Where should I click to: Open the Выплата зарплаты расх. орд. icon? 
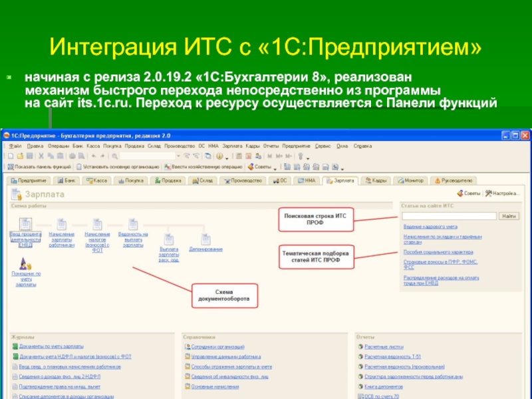(x=169, y=239)
